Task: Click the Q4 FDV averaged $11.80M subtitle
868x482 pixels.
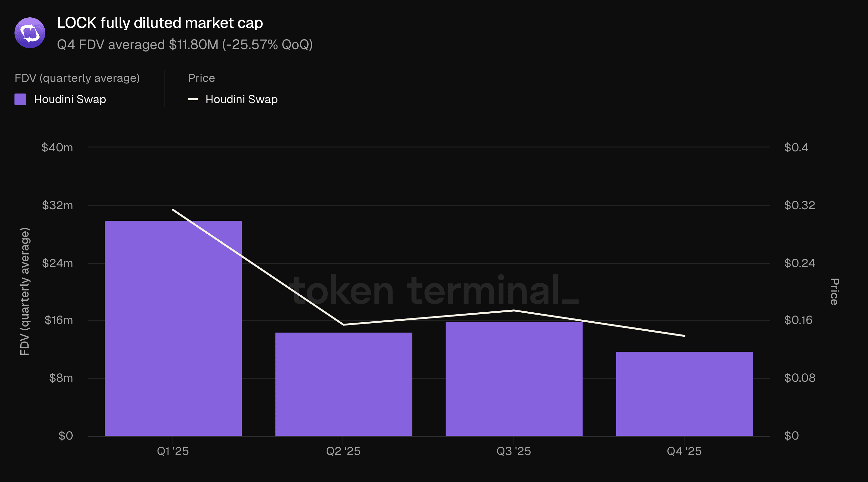Action: coord(185,44)
